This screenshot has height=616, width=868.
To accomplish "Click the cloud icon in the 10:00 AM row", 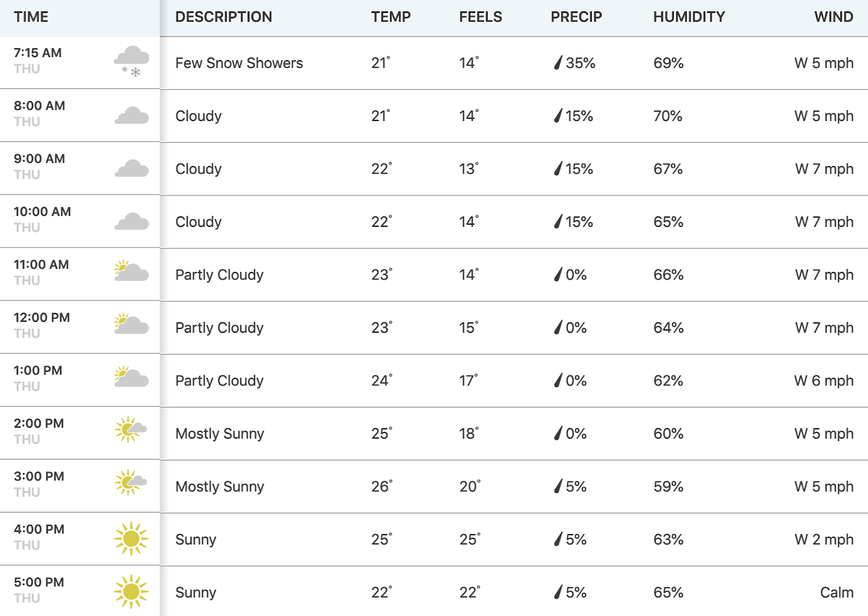I will (x=131, y=221).
